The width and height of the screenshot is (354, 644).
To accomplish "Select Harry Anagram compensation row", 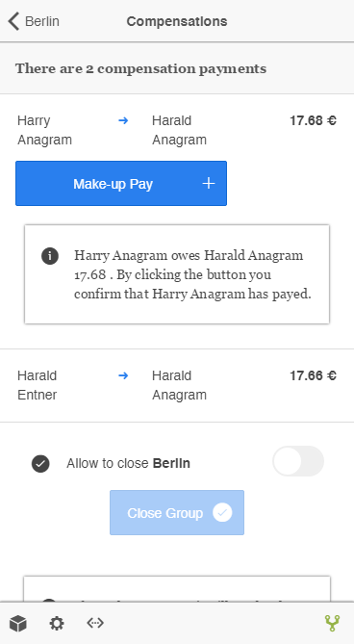I will tap(177, 130).
